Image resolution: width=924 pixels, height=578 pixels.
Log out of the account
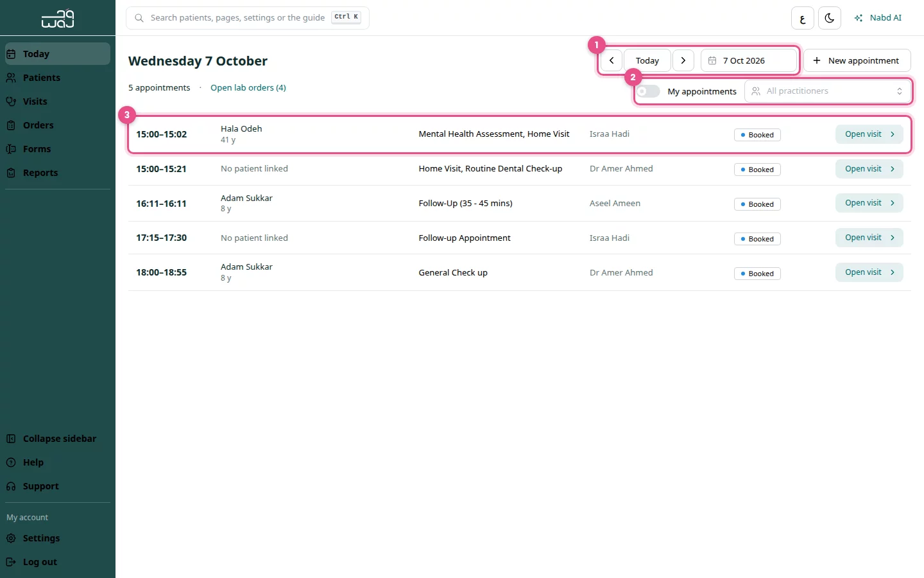[x=58, y=562]
